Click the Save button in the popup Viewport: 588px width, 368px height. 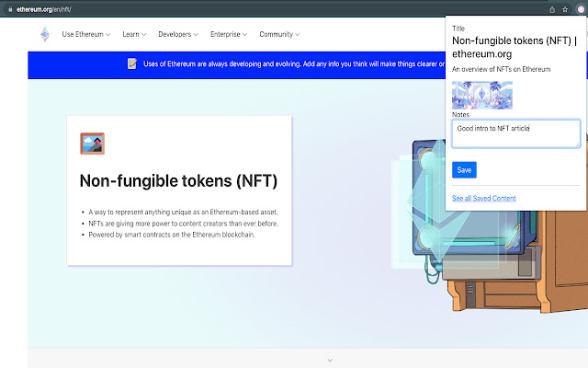click(464, 170)
